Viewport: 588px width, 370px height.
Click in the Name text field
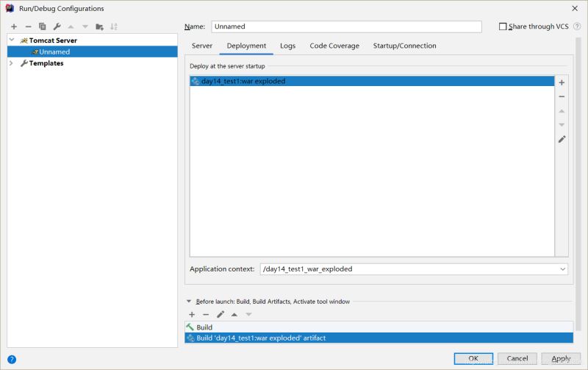pyautogui.click(x=345, y=26)
